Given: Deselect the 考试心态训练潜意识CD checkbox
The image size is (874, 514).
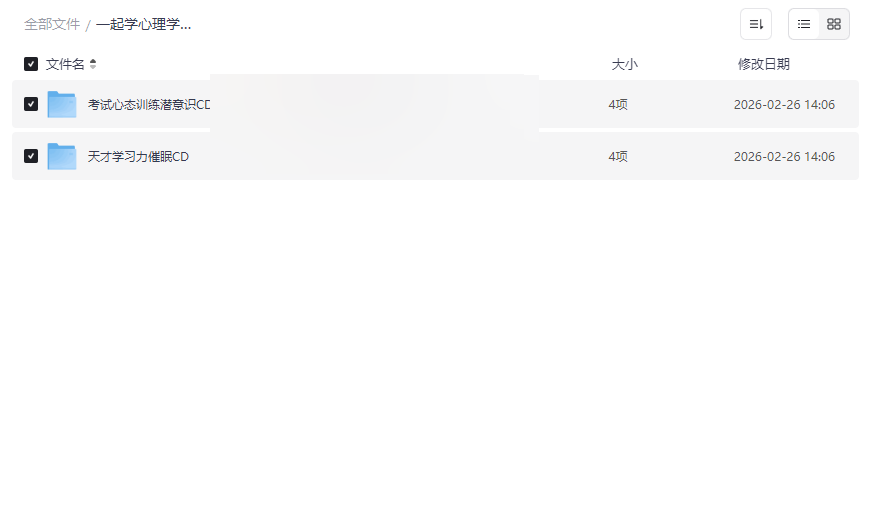Looking at the screenshot, I should point(31,104).
